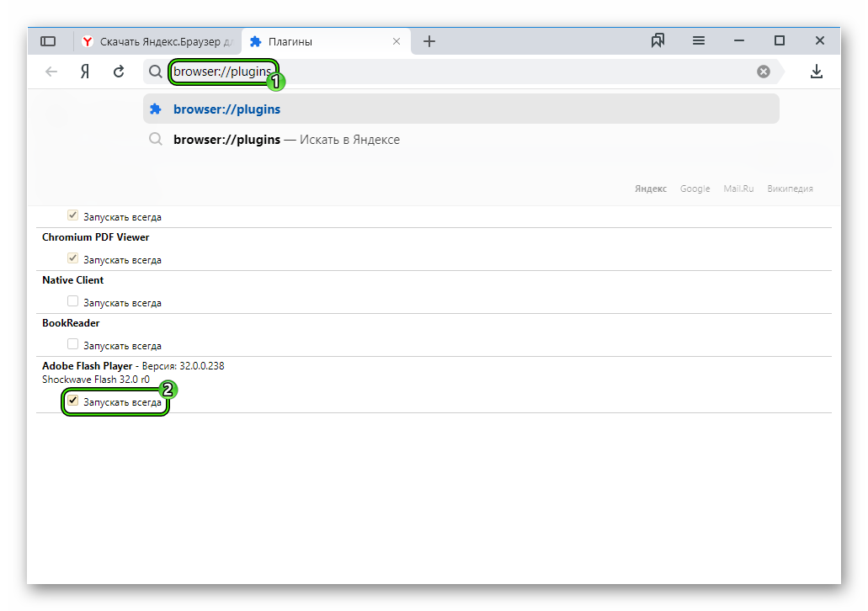The width and height of the screenshot is (868, 611).
Task: Switch to Скачать Яндекс.Браузер tab
Action: coord(157,41)
